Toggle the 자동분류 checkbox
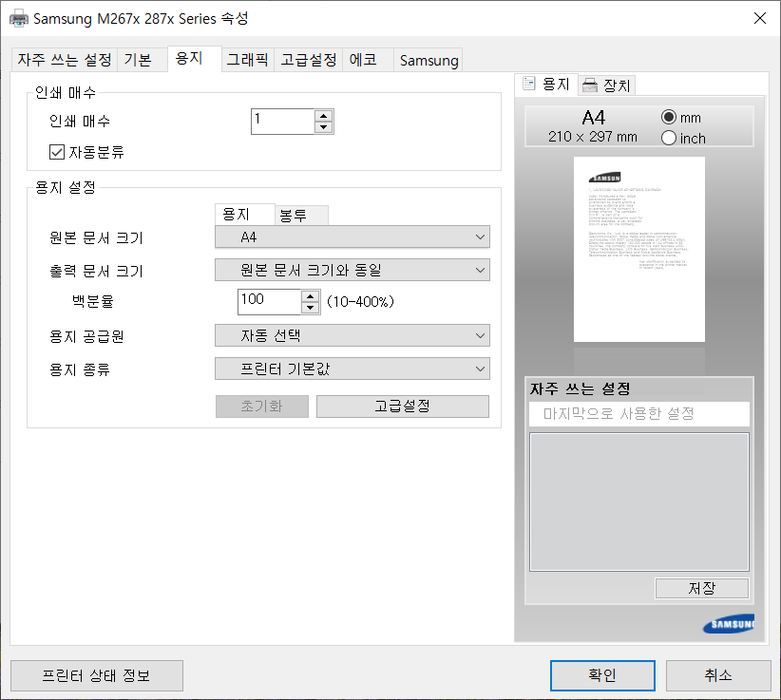This screenshot has width=781, height=700. coord(57,152)
